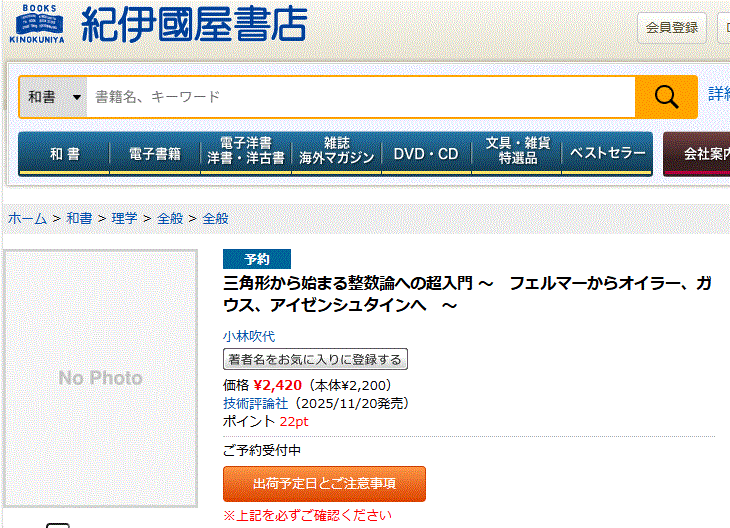Go to ホーム in the breadcrumb
Image resolution: width=730 pixels, height=528 pixels.
tap(27, 218)
